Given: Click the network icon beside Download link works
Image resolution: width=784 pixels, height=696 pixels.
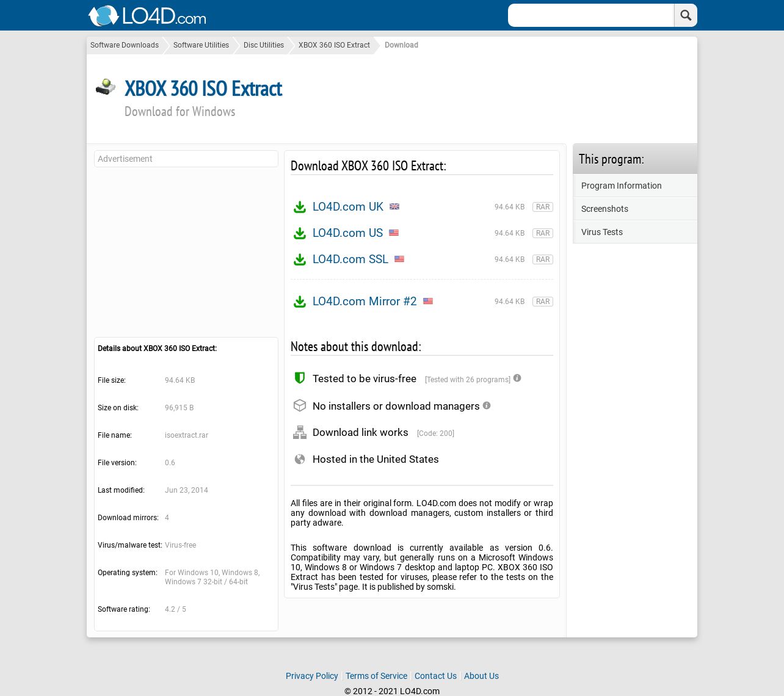Looking at the screenshot, I should pos(300,432).
